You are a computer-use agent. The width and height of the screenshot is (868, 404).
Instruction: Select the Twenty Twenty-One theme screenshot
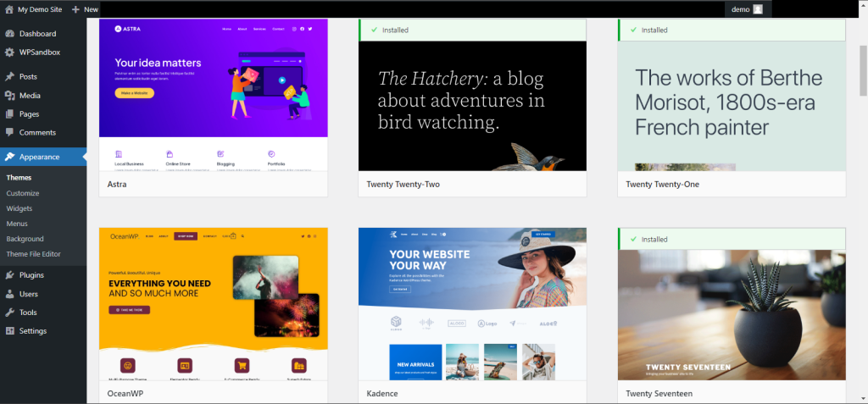click(x=732, y=106)
